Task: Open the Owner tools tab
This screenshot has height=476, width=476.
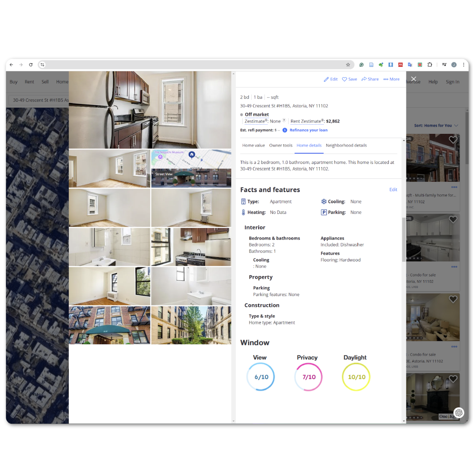Action: (281, 145)
